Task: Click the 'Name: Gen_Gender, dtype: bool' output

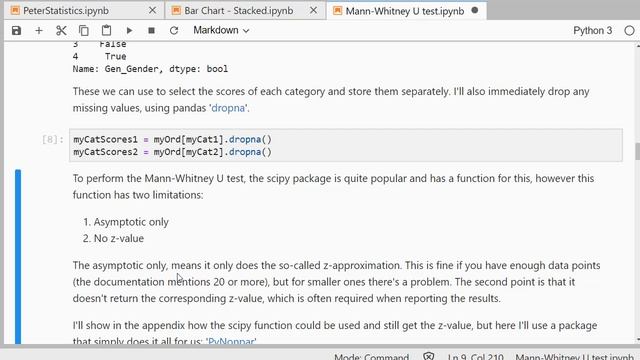Action: (x=150, y=69)
